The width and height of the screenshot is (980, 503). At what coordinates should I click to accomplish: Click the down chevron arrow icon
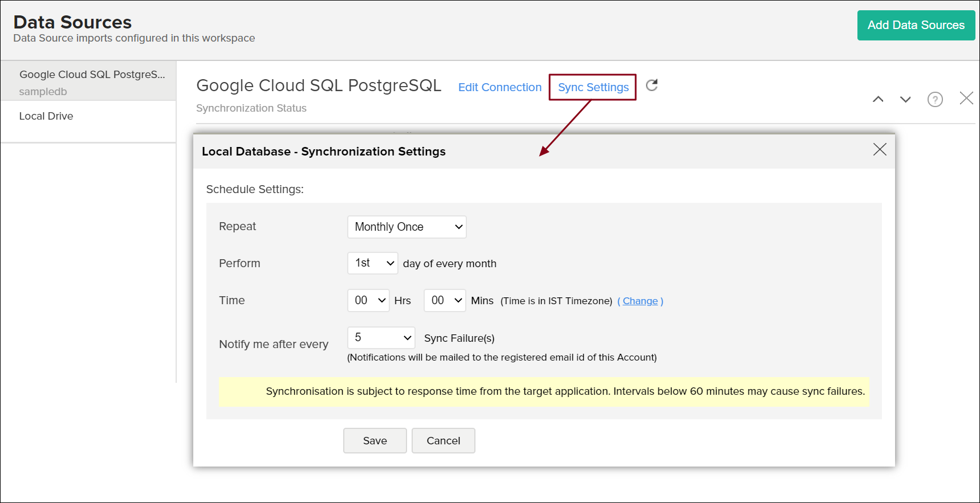point(905,99)
